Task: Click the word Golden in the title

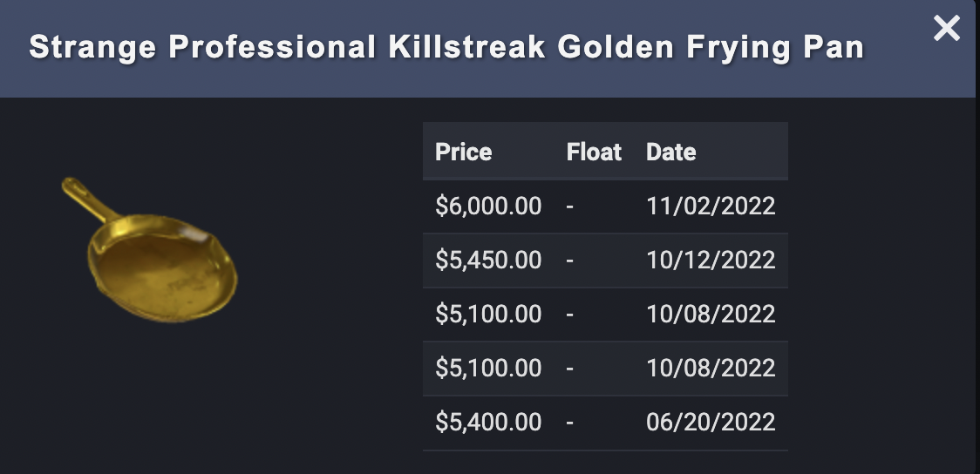Action: [x=616, y=48]
